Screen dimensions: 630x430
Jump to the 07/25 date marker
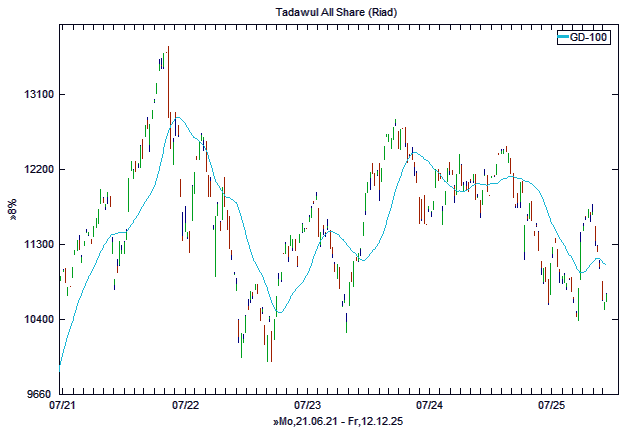pyautogui.click(x=552, y=406)
